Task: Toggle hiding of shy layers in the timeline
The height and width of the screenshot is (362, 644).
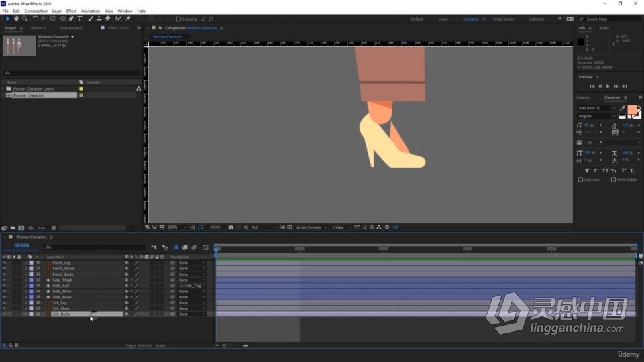Action: (176, 247)
